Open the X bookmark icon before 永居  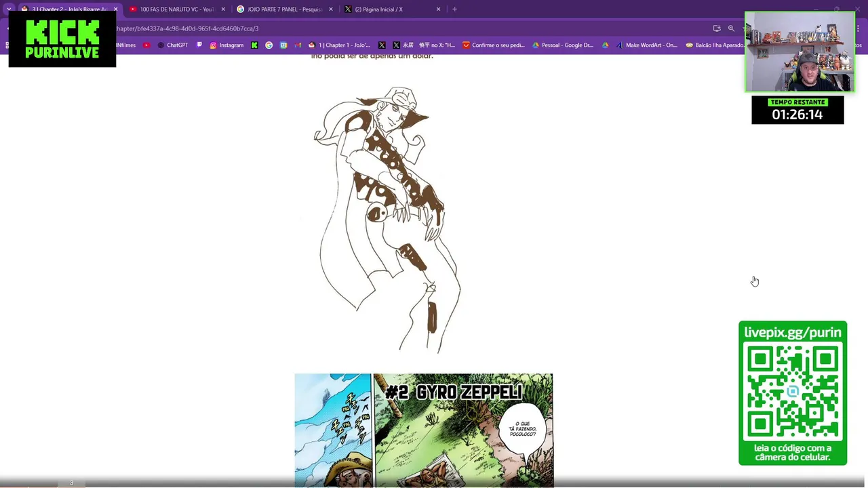pyautogui.click(x=382, y=45)
